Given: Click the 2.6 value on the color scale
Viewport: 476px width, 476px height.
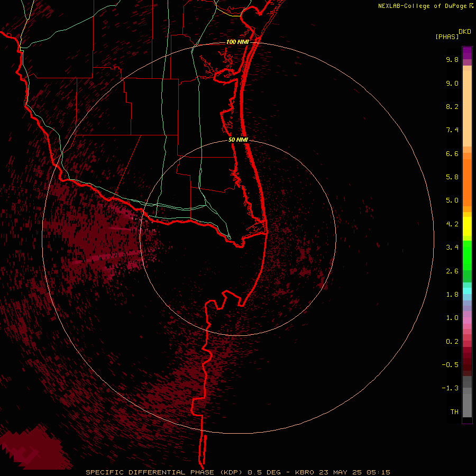Looking at the screenshot, I should click(452, 271).
